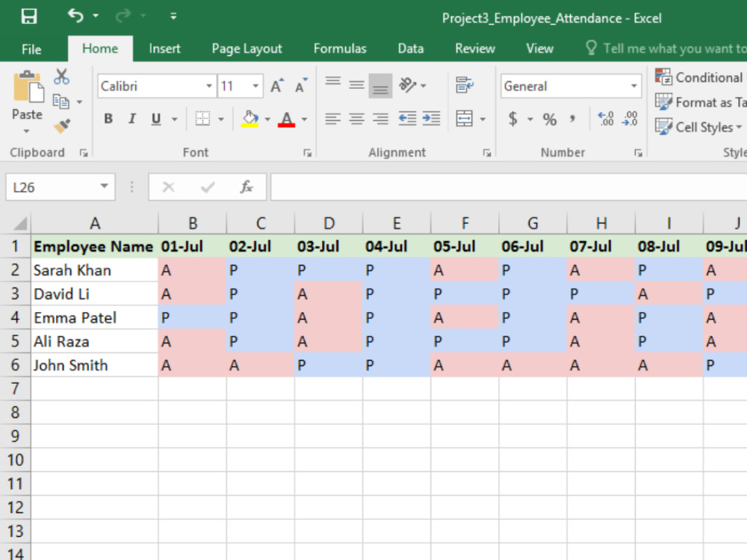Click the Tell me what you want box

666,49
